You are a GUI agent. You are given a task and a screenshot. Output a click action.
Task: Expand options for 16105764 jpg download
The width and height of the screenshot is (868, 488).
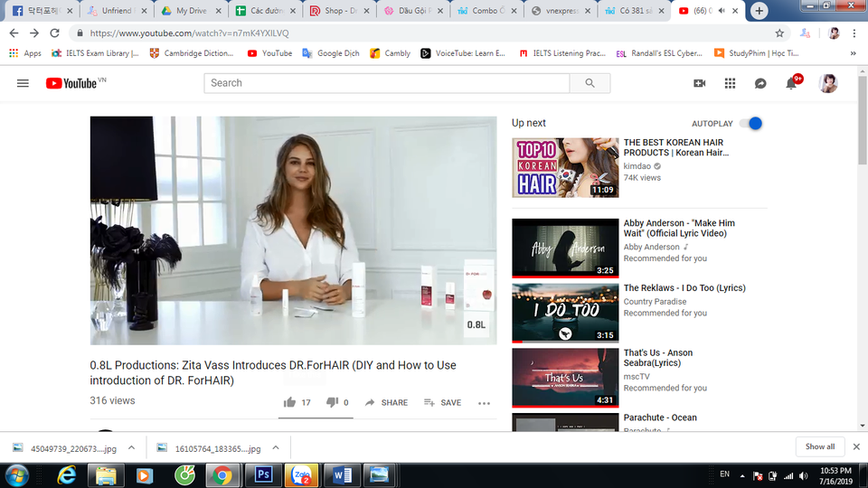click(276, 447)
